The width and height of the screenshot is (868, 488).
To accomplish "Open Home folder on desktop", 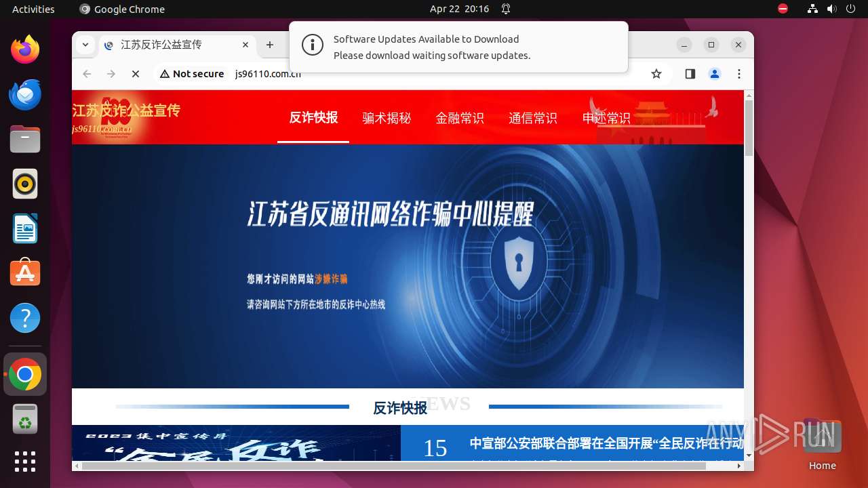I will point(822,445).
